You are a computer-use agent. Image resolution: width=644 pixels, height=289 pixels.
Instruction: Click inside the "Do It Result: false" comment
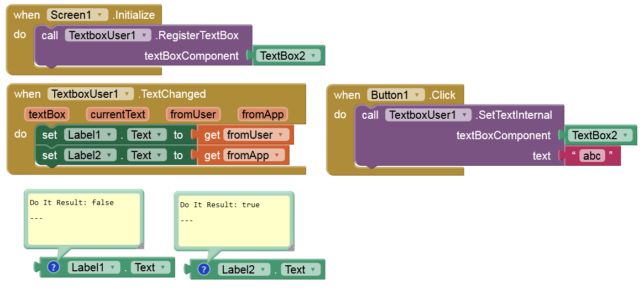84,218
